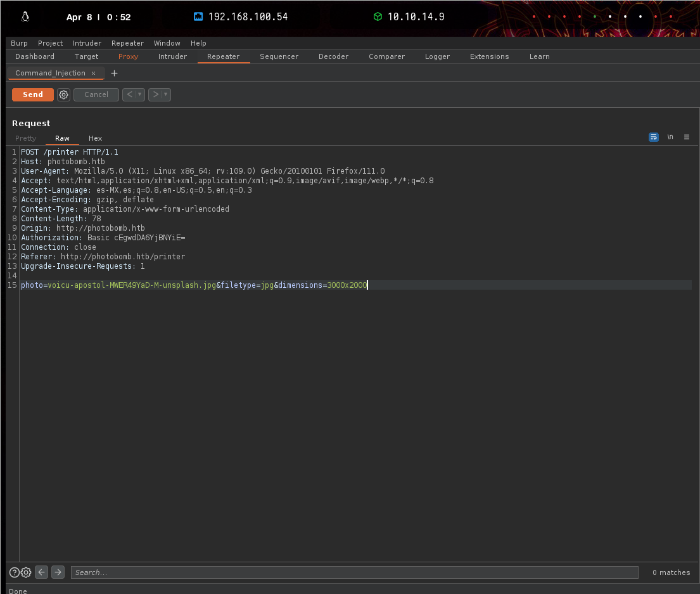Image resolution: width=700 pixels, height=594 pixels.
Task: Click the Repeater send options gear icon
Action: click(63, 94)
